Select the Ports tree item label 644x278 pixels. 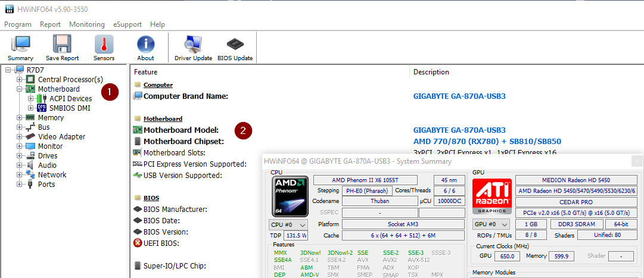click(46, 185)
